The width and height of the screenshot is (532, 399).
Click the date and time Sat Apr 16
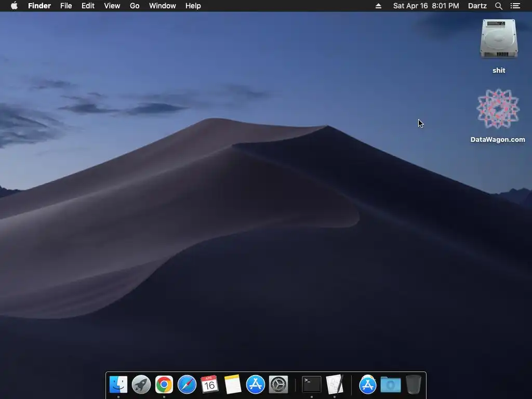point(426,6)
